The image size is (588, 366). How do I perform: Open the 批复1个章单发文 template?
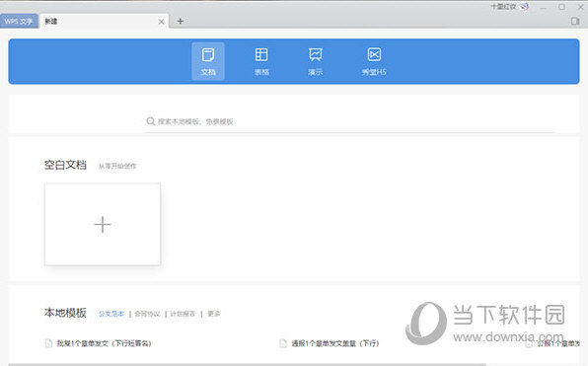(x=104, y=343)
